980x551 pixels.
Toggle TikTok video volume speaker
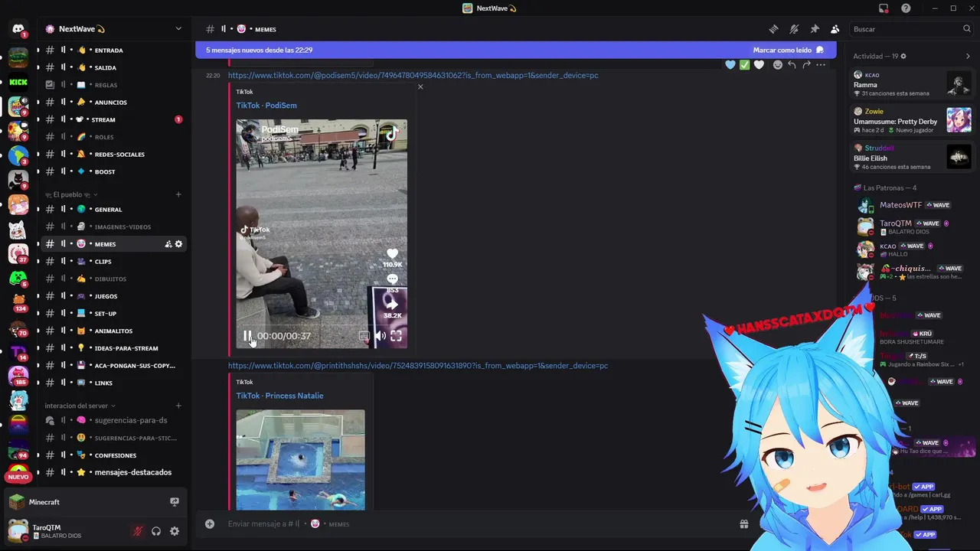(380, 335)
